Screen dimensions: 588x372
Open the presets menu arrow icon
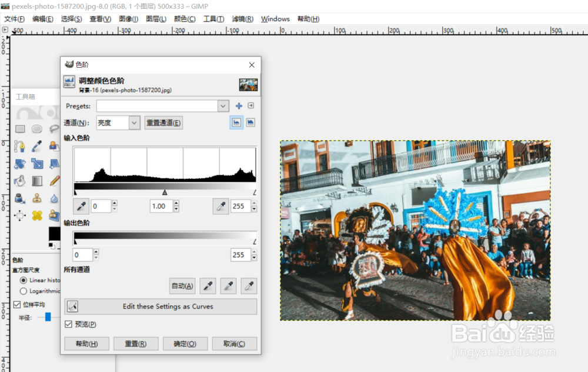coord(251,106)
